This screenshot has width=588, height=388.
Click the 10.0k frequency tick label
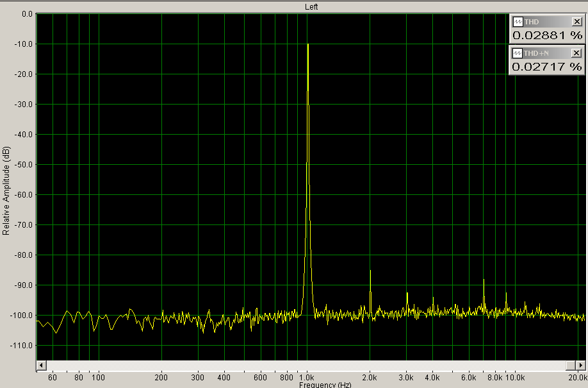click(515, 378)
